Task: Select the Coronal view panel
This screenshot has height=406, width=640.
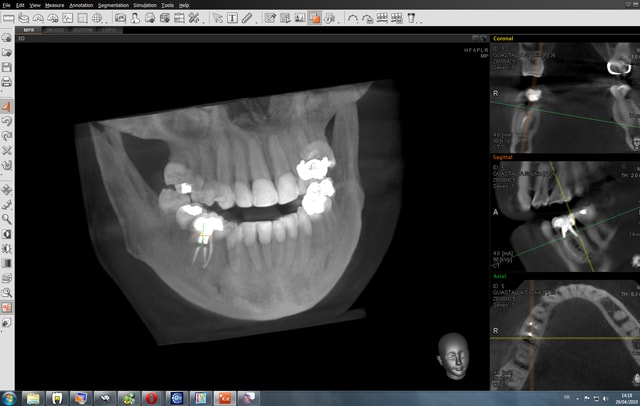Action: [565, 95]
